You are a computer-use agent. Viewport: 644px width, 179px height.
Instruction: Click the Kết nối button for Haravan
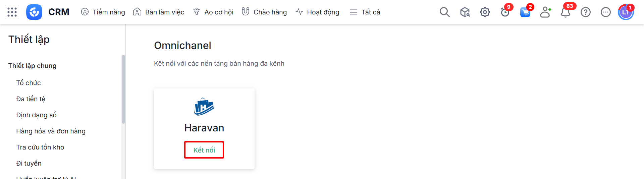pyautogui.click(x=204, y=150)
